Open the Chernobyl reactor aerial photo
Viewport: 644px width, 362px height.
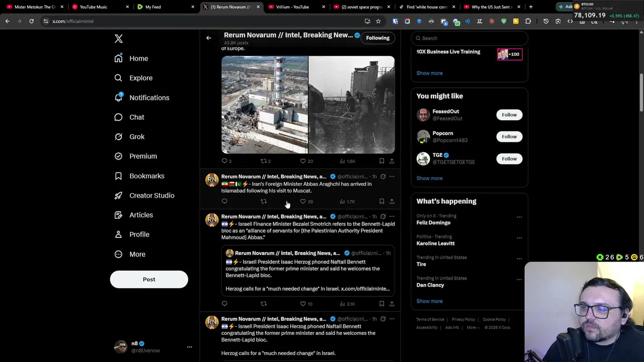(x=265, y=105)
